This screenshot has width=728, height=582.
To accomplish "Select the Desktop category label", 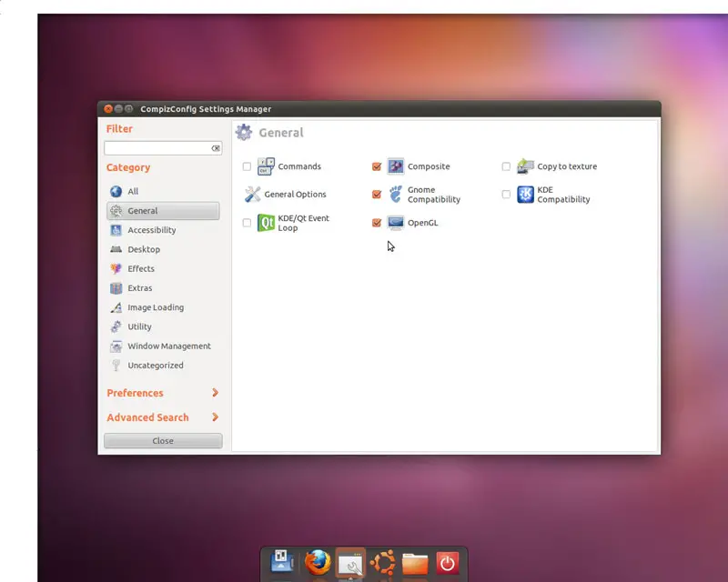I will coord(144,249).
